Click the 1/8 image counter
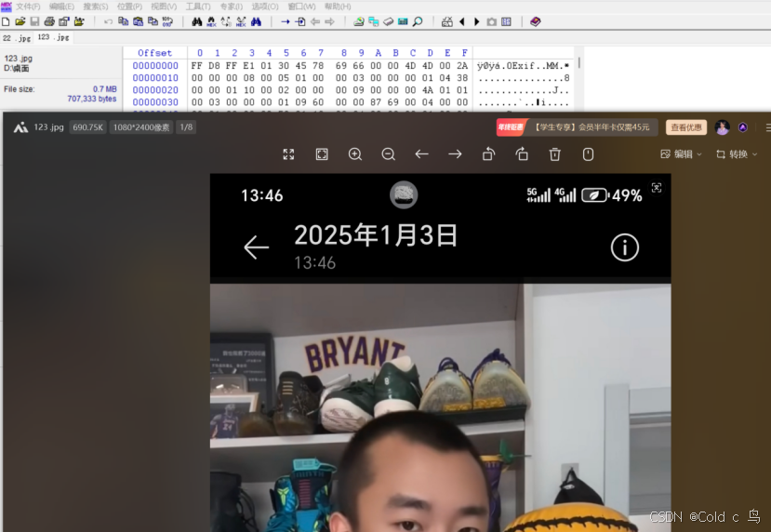The image size is (771, 532). (186, 127)
